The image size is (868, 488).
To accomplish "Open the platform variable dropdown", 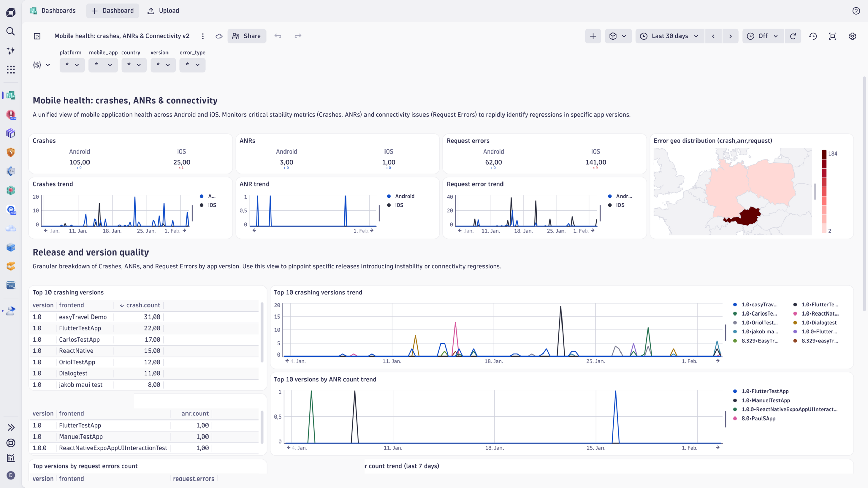I will (x=72, y=65).
